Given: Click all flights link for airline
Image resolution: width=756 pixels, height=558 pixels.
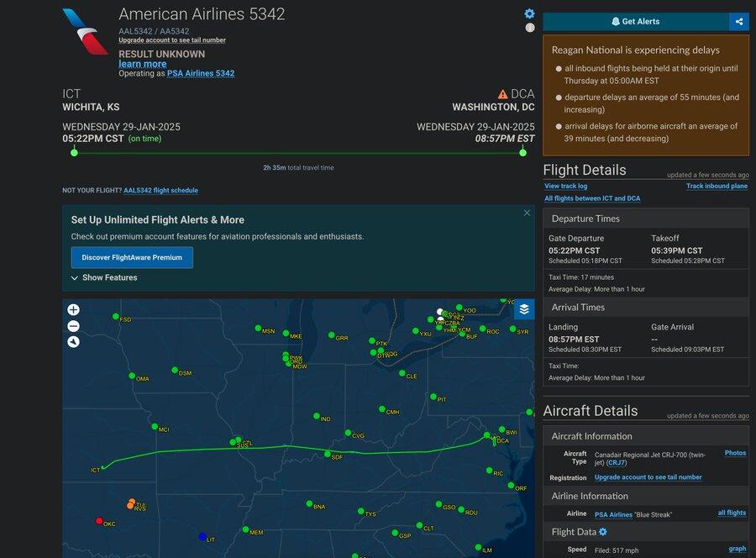Looking at the screenshot, I should pyautogui.click(x=732, y=513).
